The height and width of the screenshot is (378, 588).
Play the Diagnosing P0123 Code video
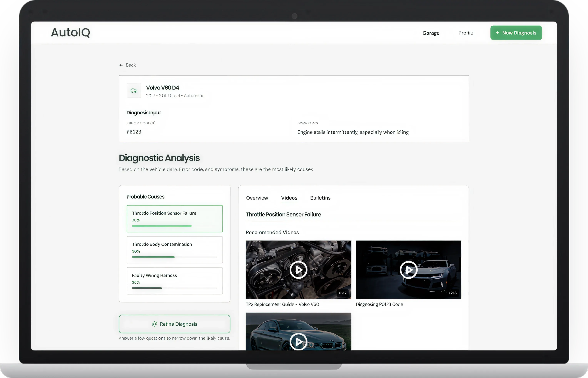point(408,270)
